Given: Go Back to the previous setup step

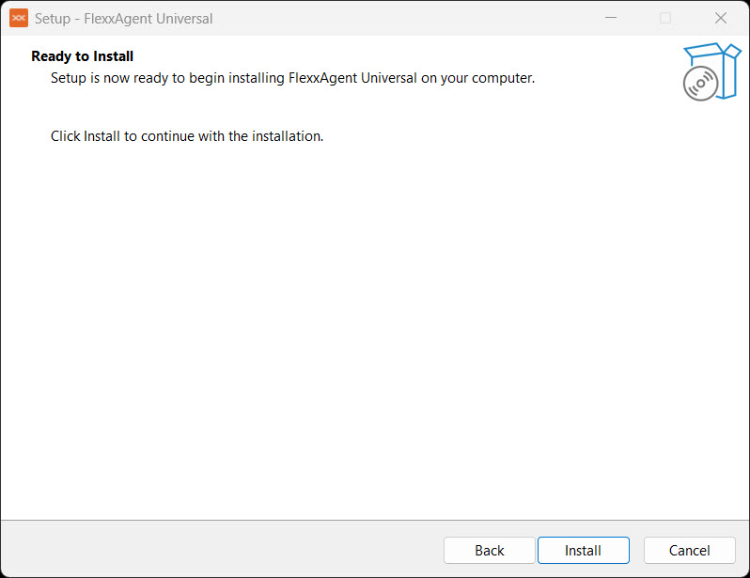Looking at the screenshot, I should (489, 550).
